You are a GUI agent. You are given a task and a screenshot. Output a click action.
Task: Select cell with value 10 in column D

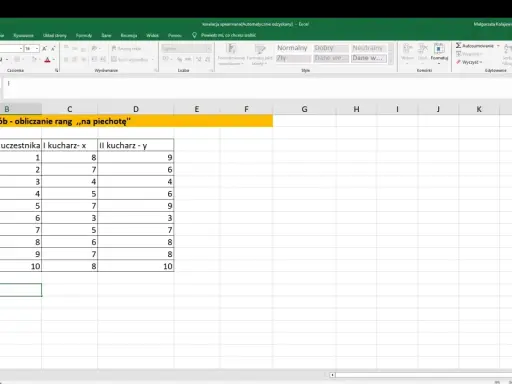(x=136, y=266)
